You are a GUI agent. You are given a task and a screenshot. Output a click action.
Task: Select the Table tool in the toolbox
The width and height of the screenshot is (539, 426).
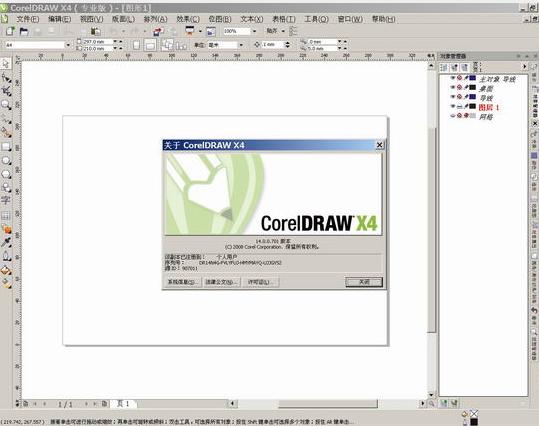tap(6, 216)
